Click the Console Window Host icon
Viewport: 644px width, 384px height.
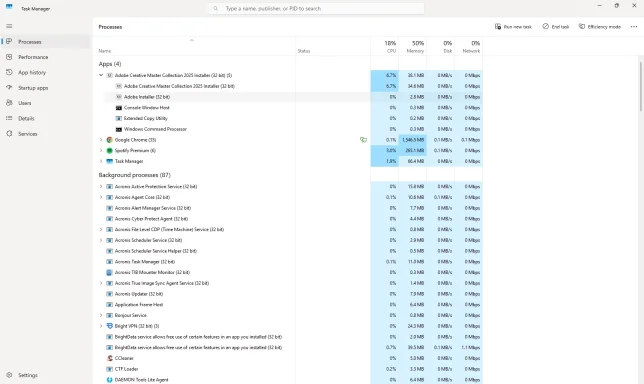tap(119, 108)
